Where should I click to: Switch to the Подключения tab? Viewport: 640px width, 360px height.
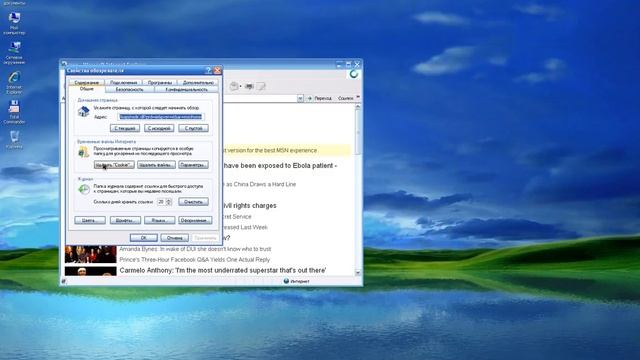pos(123,82)
